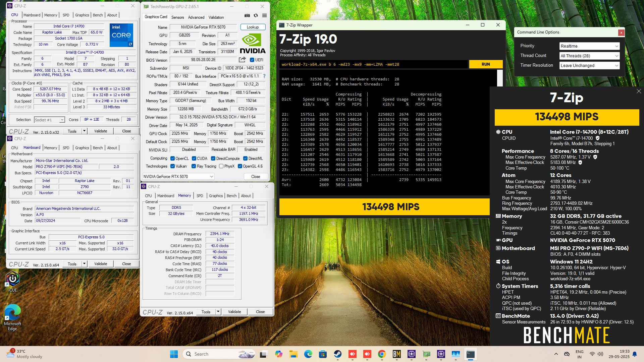Viewport: 644px width, 362px height.
Task: Open the Priority Realtime dropdown
Action: coord(589,46)
